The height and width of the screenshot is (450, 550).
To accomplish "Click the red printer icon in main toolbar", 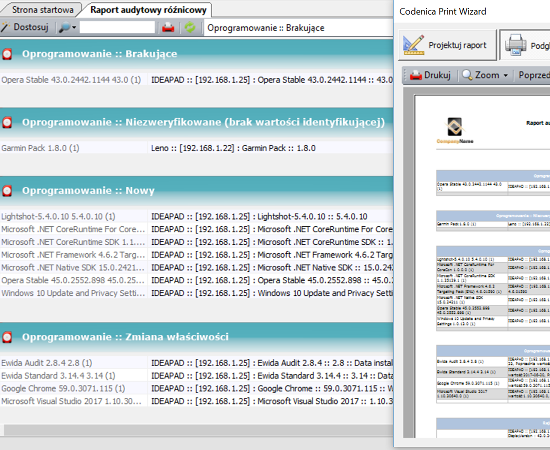I will [168, 27].
